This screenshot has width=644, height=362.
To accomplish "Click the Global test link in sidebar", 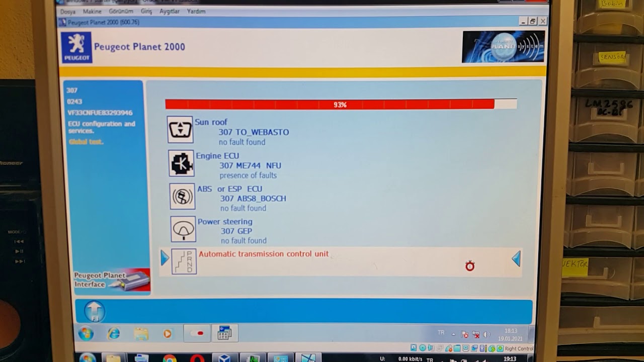I will pyautogui.click(x=86, y=142).
